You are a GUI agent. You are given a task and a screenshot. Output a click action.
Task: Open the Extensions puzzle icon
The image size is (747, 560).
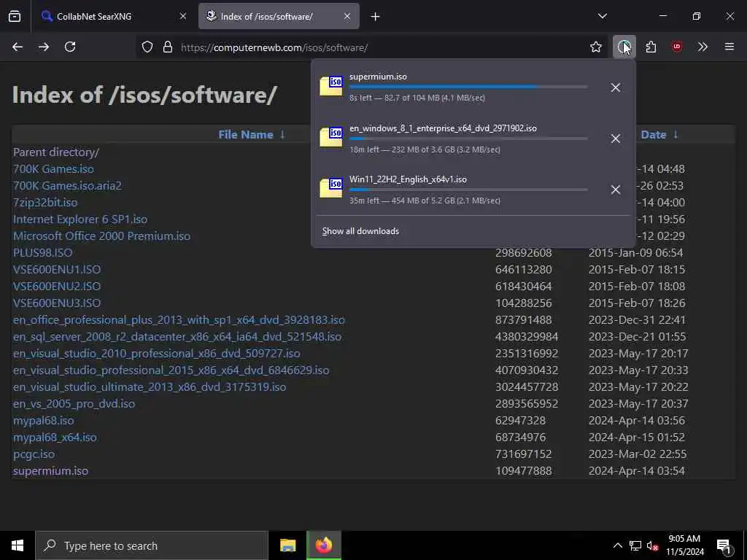click(651, 47)
